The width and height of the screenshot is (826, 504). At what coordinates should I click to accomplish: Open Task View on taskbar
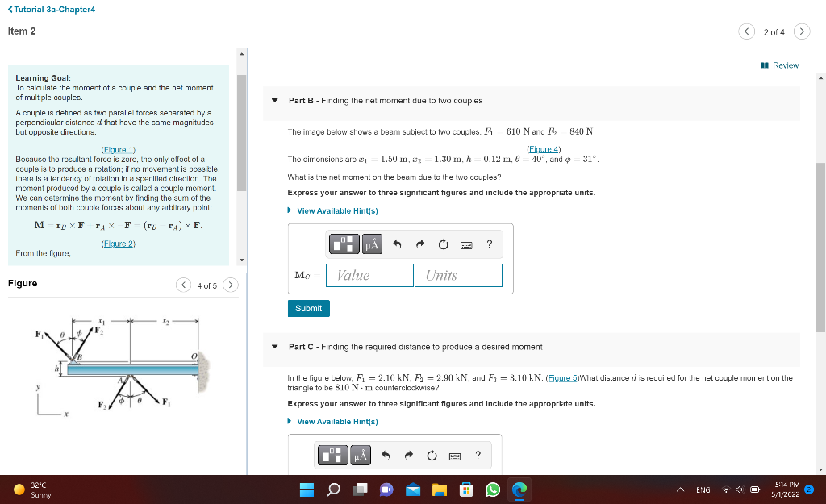click(x=361, y=489)
